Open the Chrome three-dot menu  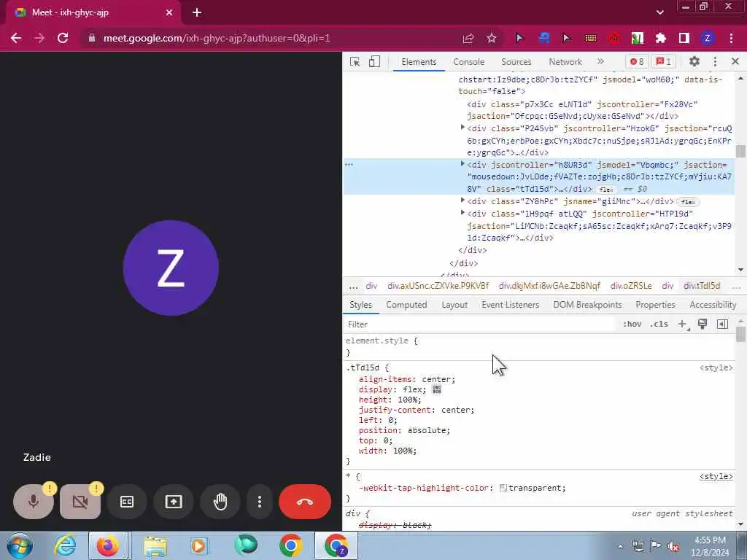(731, 38)
